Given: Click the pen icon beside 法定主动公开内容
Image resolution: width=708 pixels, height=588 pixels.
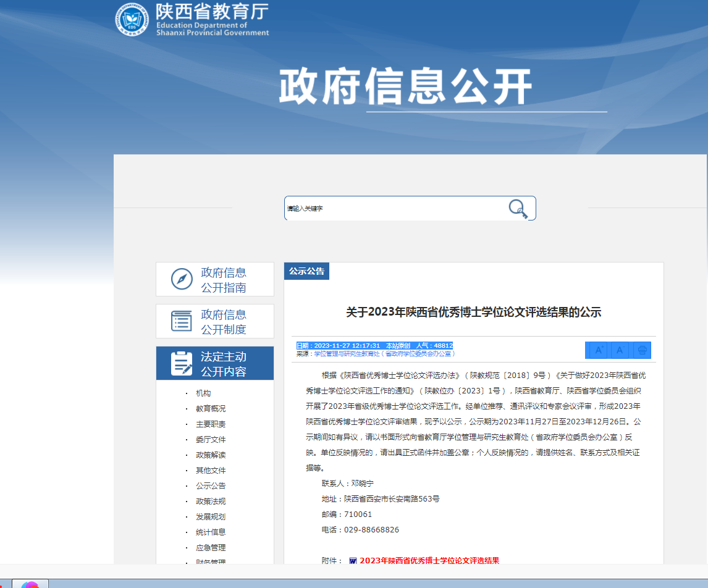Looking at the screenshot, I should [x=180, y=363].
